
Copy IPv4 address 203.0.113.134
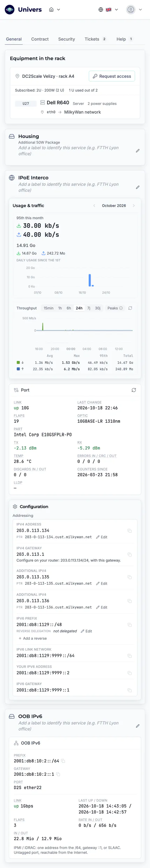[x=129, y=531]
